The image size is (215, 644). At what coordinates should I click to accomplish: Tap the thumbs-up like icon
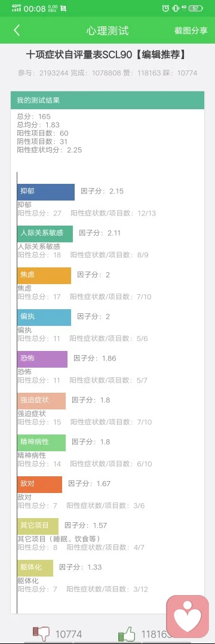coord(127,634)
